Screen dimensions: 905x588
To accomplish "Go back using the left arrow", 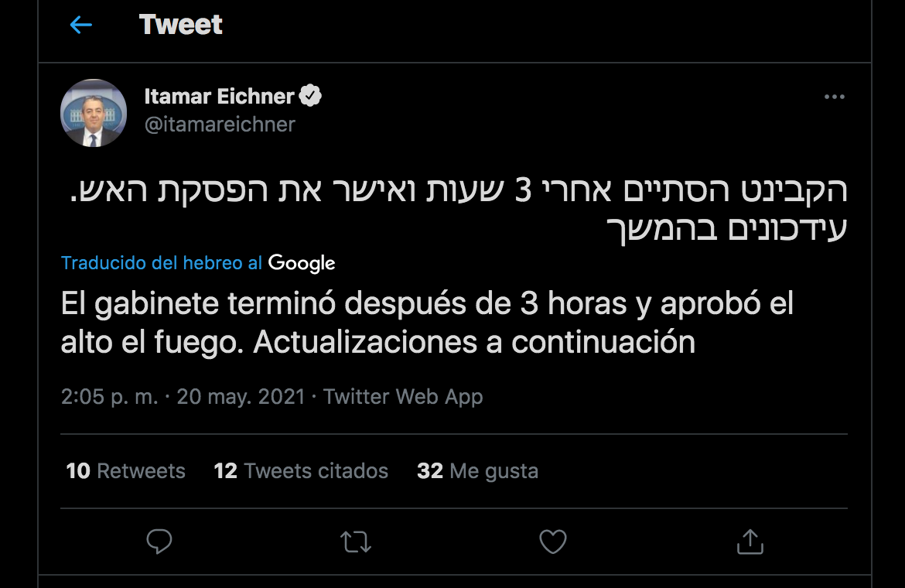I will [x=80, y=26].
